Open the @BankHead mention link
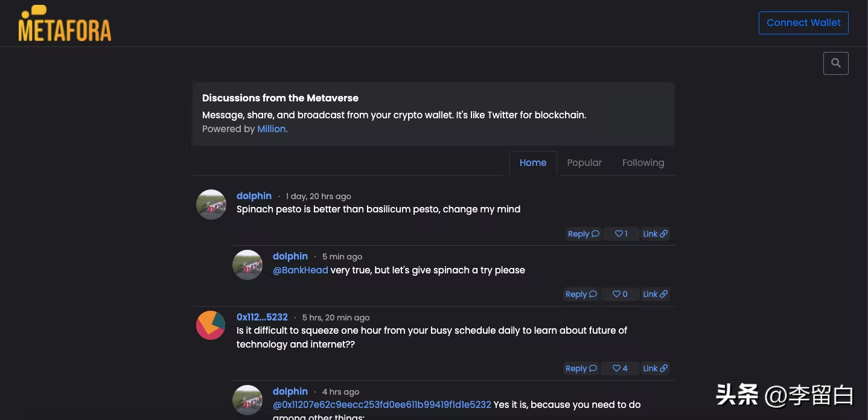 [301, 270]
